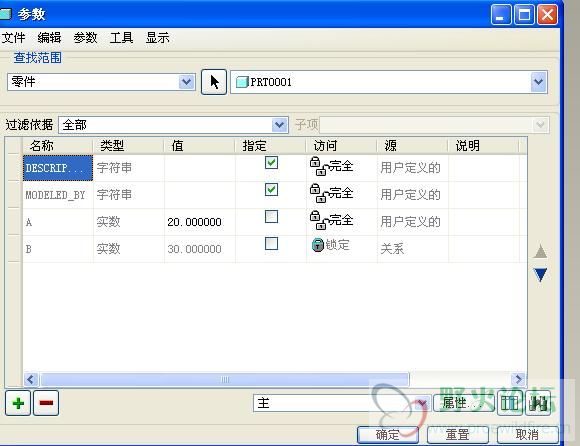580x446 pixels.
Task: Click the red minus delete-parameter button
Action: pos(46,403)
